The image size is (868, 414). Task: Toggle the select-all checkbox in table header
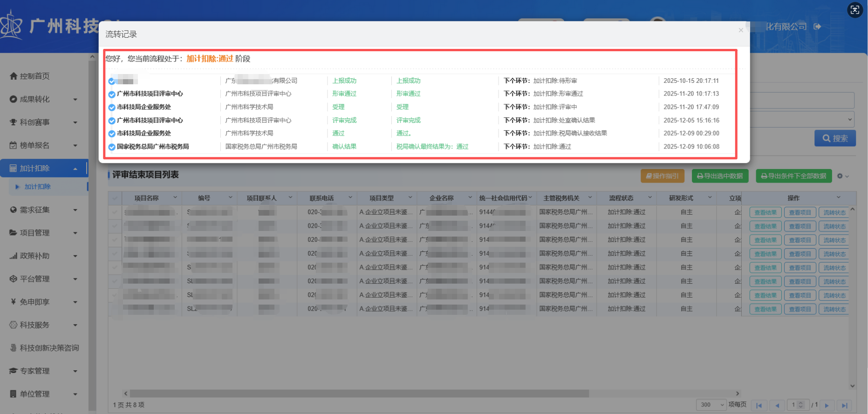click(115, 198)
